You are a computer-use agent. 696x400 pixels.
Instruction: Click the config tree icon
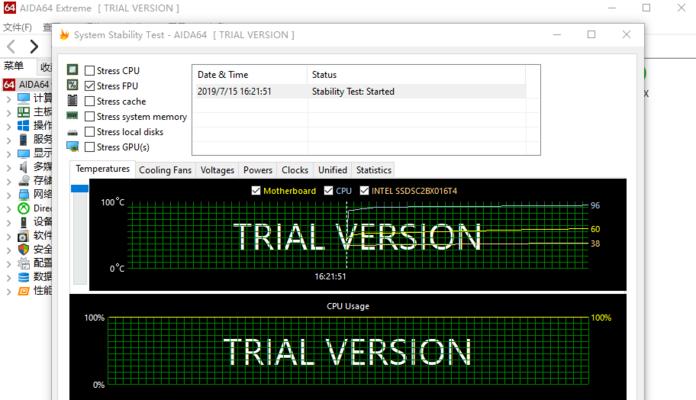[24, 263]
